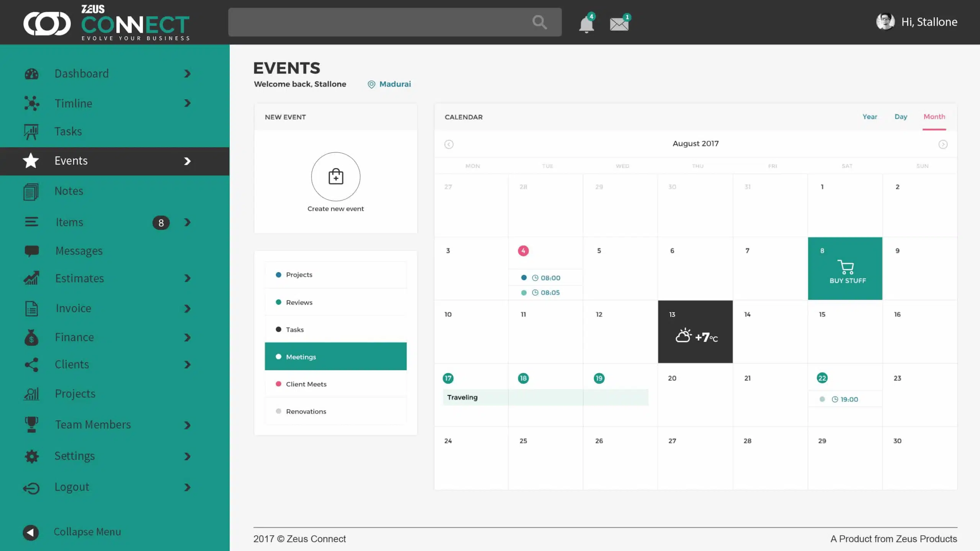Viewport: 980px width, 551px height.
Task: Click the Stallone profile picture
Action: pyautogui.click(x=886, y=22)
